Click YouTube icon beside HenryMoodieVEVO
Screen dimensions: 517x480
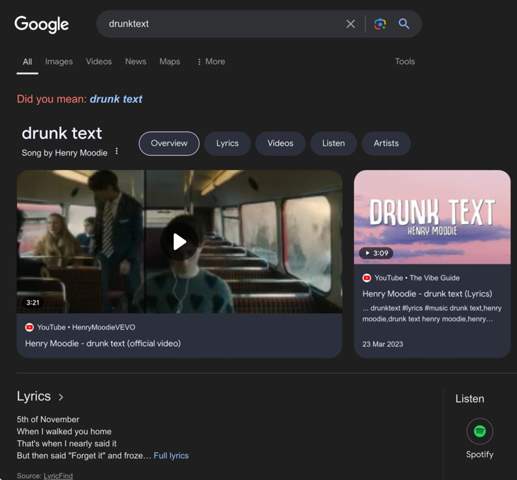pos(29,327)
